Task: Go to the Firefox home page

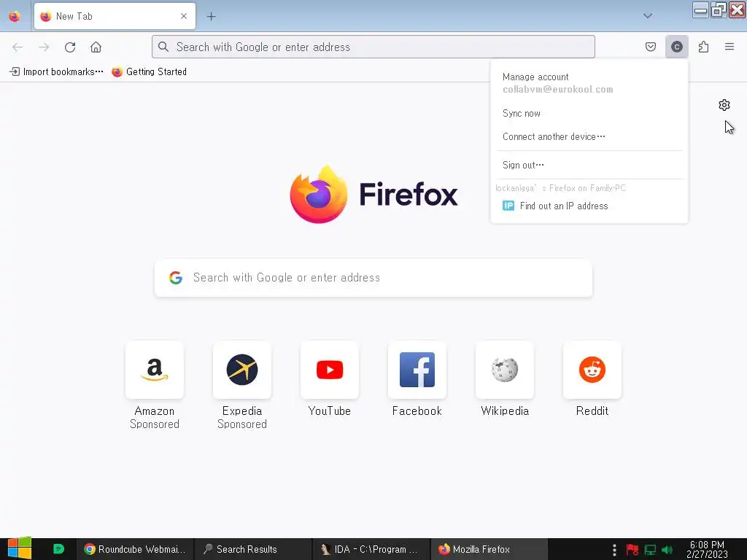Action: [x=96, y=47]
